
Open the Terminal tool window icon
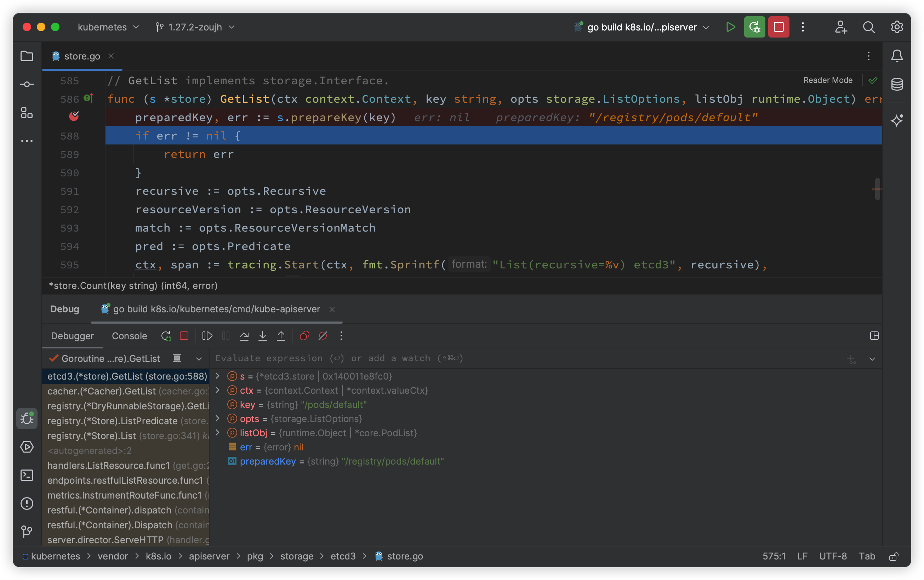point(27,475)
